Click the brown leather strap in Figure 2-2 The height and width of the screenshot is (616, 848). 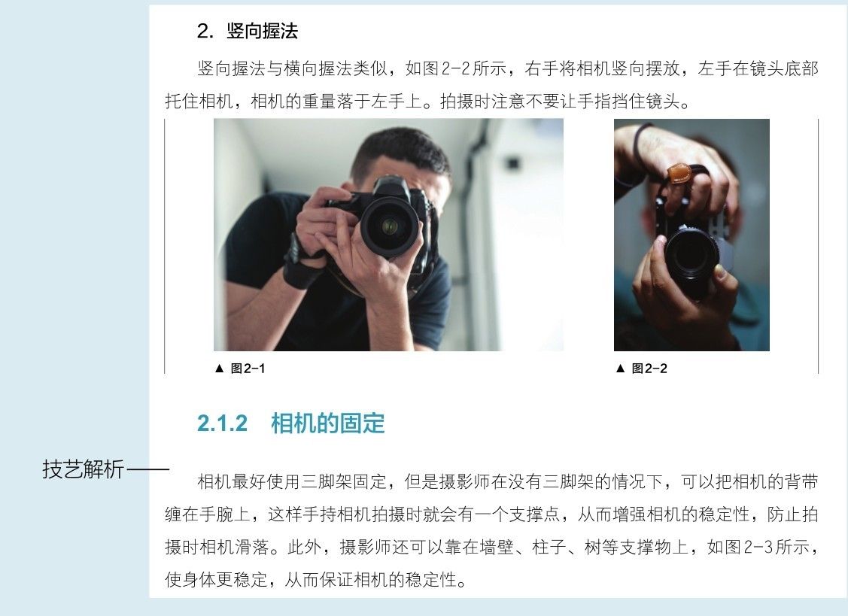(x=679, y=173)
